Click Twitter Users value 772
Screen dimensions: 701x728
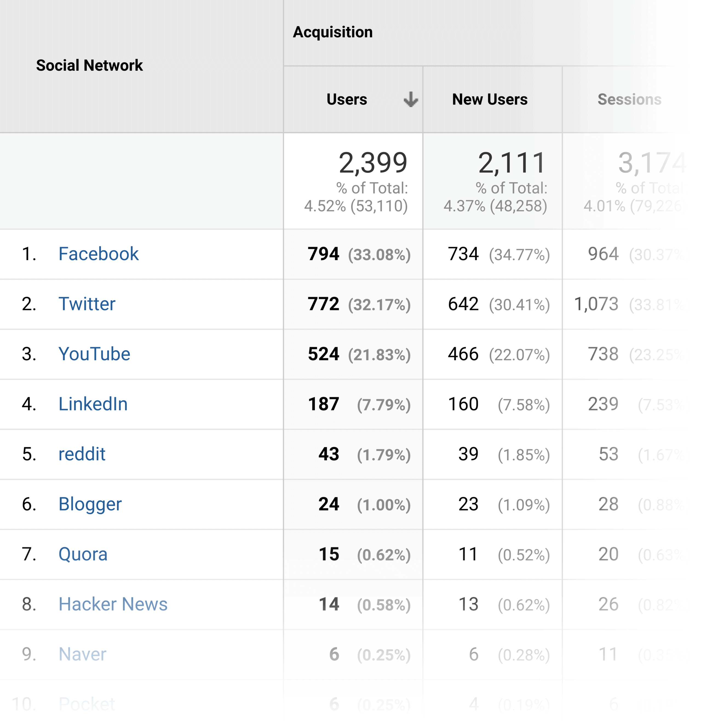(323, 304)
